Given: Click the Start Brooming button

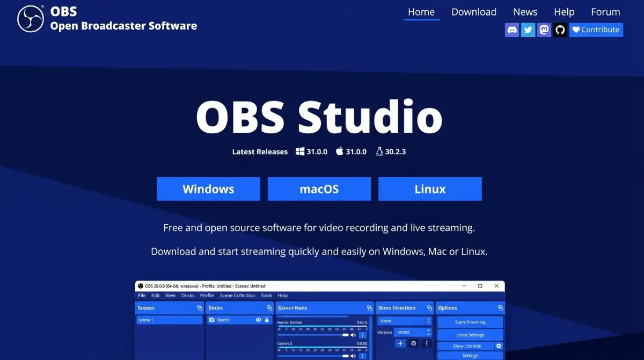Looking at the screenshot, I should (470, 322).
